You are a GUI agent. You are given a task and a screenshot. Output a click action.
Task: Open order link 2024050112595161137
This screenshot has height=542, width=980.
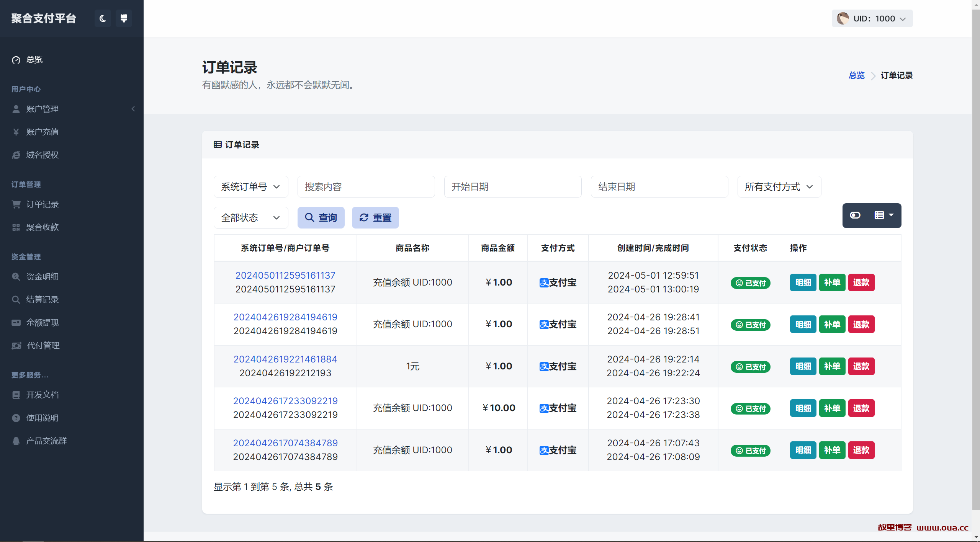point(285,275)
